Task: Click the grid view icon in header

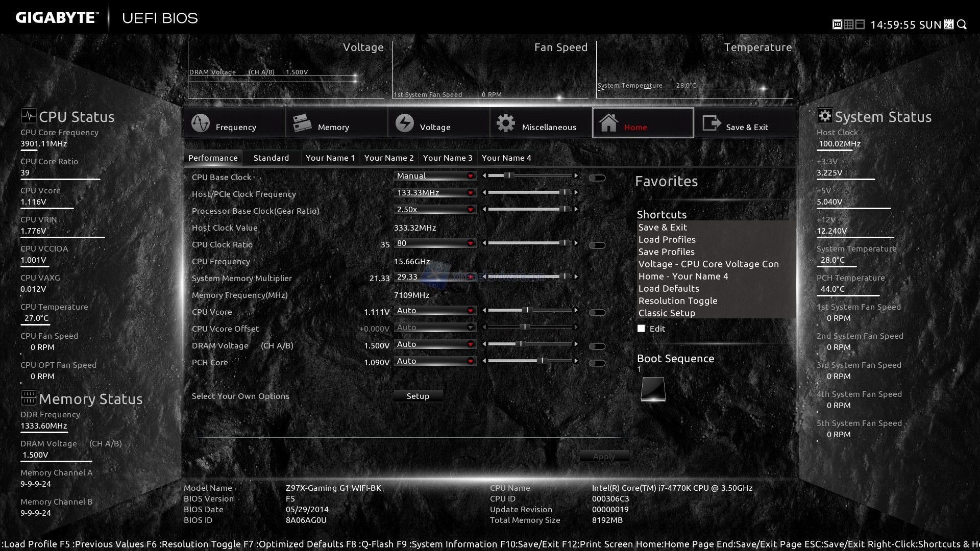Action: pyautogui.click(x=848, y=24)
